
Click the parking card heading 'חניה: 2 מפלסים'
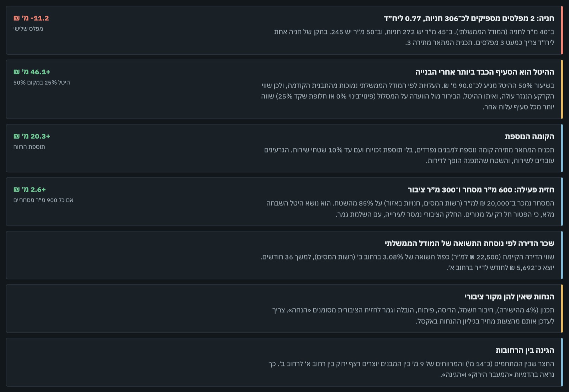pos(469,18)
